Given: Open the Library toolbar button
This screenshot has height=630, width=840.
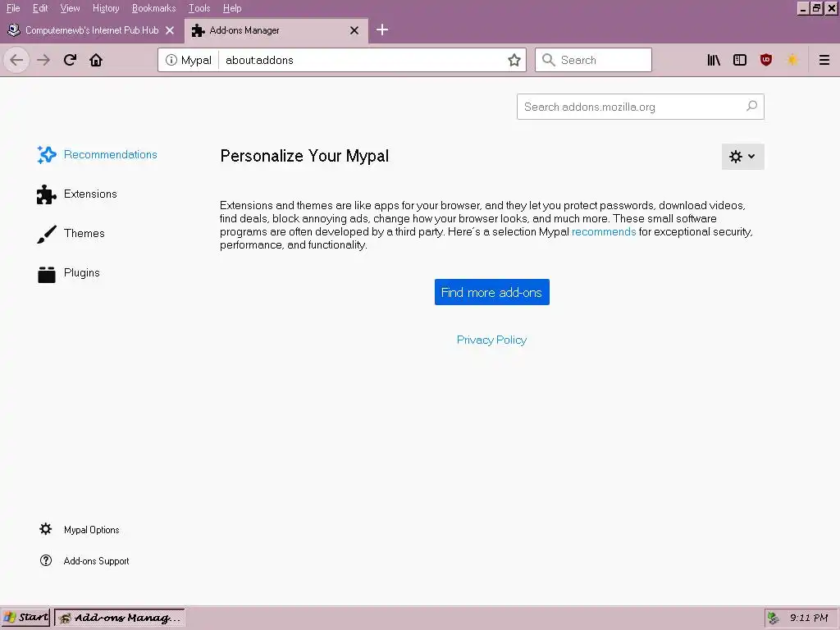Looking at the screenshot, I should point(714,60).
